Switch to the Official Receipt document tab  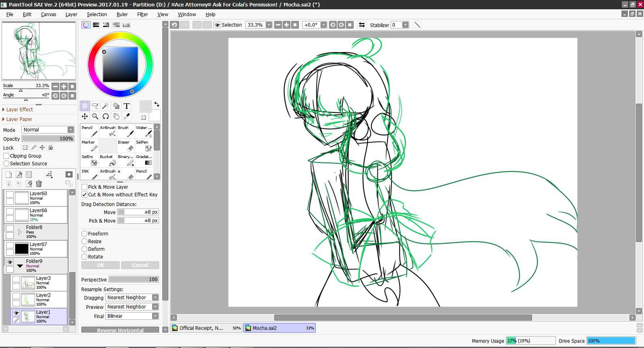pyautogui.click(x=206, y=328)
